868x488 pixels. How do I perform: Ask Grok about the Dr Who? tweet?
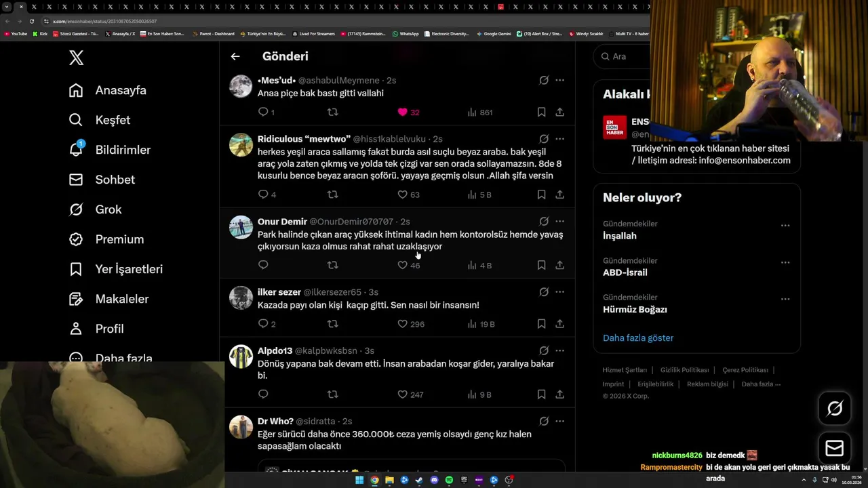[x=544, y=422]
